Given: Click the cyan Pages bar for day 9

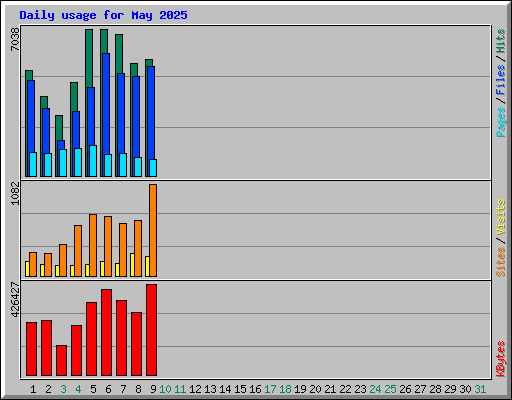Looking at the screenshot, I should click(153, 168).
